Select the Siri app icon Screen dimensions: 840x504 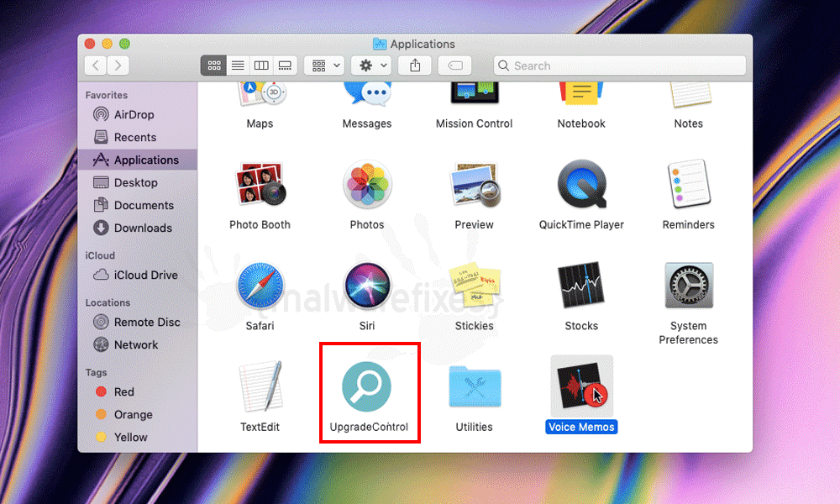tap(368, 286)
